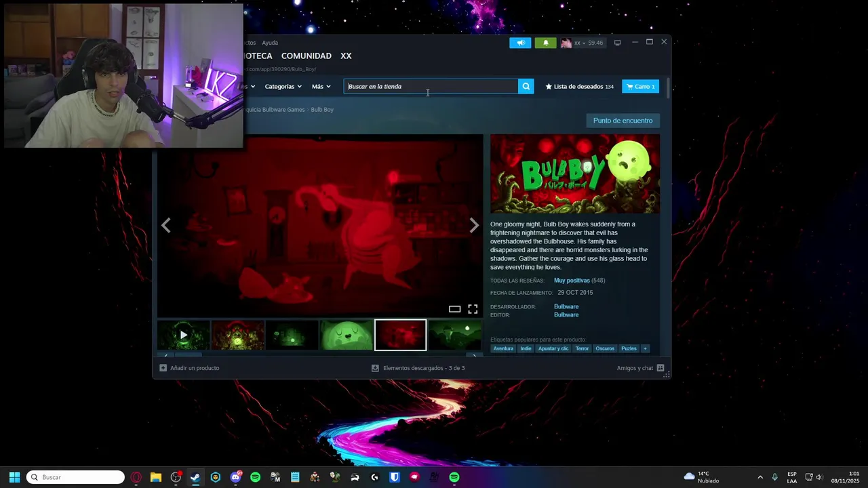
Task: Click the magnifier search button in store
Action: pos(526,86)
